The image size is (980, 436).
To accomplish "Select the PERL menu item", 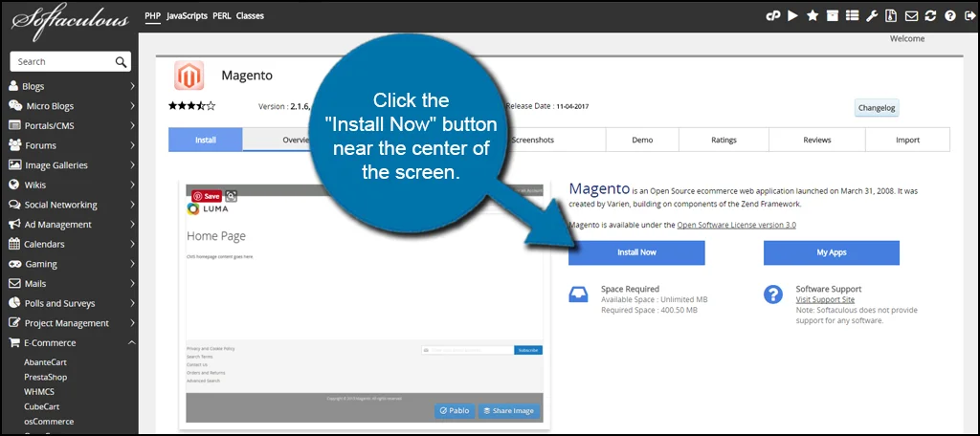I will 222,15.
